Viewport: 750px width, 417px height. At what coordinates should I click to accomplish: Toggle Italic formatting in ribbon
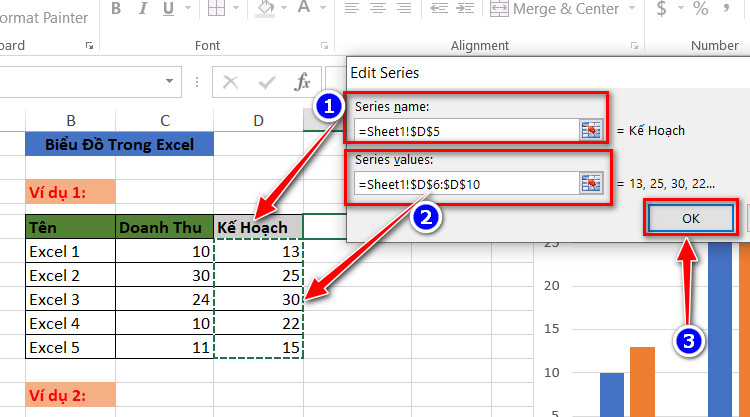143,9
